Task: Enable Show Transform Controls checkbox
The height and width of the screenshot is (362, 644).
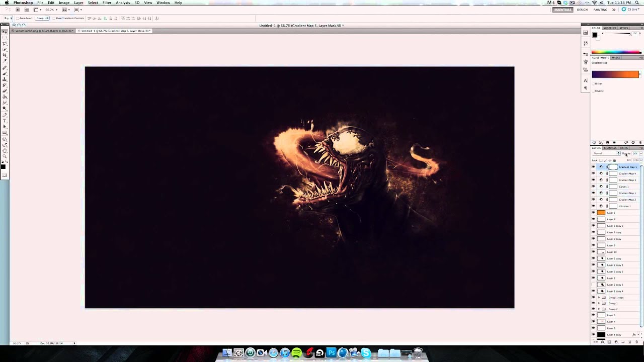Action: (x=54, y=18)
